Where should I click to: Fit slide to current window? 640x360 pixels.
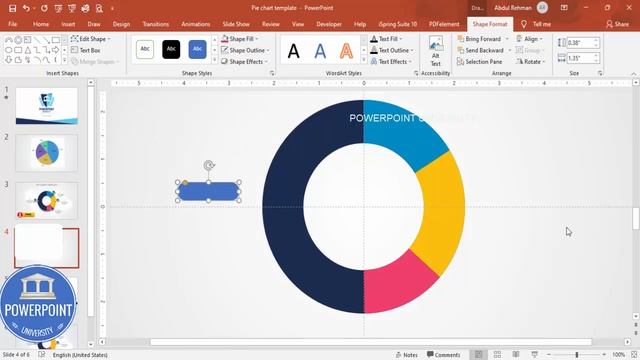[x=634, y=355]
